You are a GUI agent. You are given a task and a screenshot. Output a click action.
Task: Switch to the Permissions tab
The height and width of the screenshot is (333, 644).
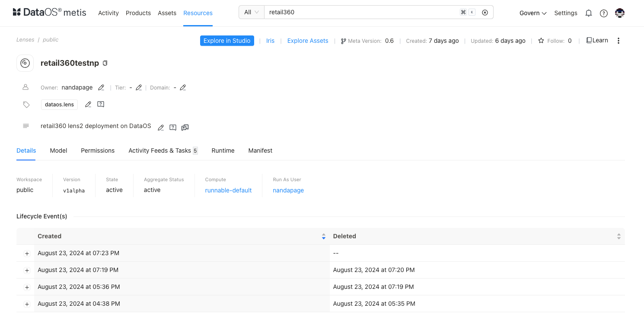98,150
